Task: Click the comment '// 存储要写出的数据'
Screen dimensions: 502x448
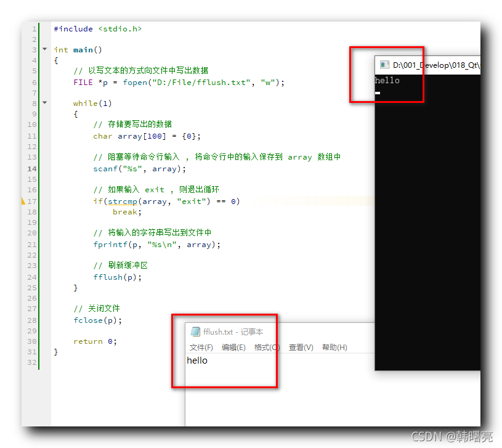Action: (132, 124)
